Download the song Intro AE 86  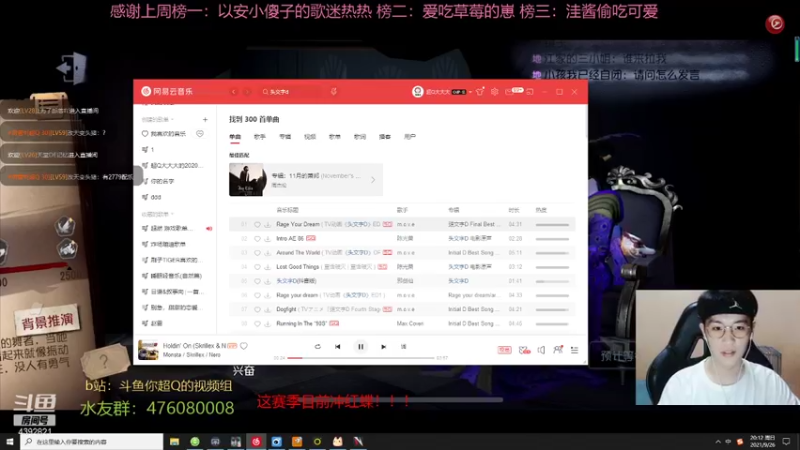point(267,239)
